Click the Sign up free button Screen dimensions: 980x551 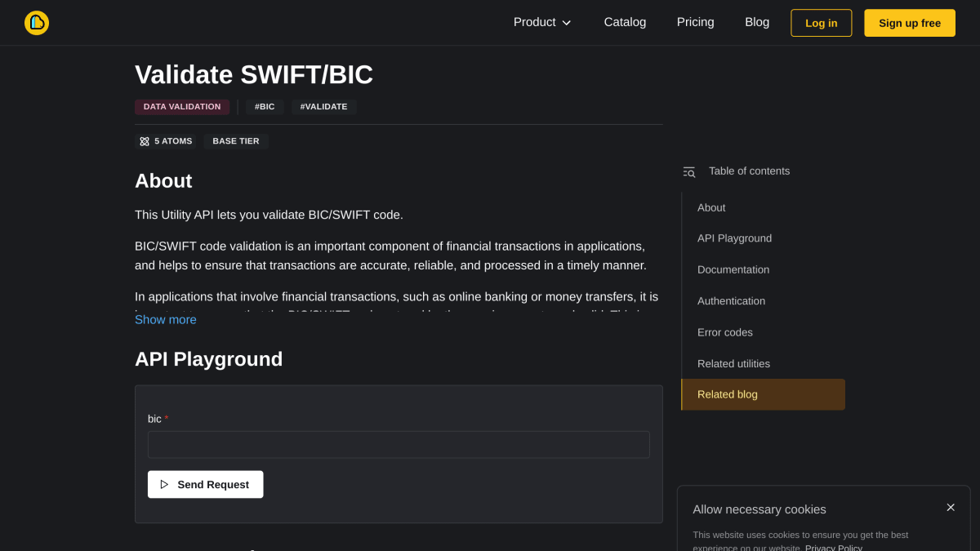pos(909,23)
